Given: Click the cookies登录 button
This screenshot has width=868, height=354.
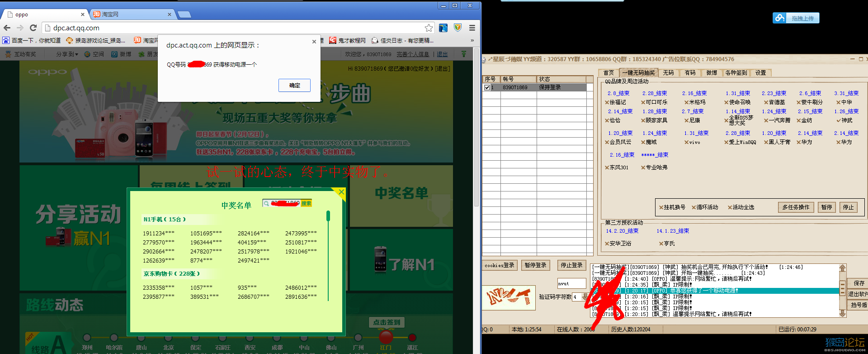Looking at the screenshot, I should pyautogui.click(x=500, y=265).
